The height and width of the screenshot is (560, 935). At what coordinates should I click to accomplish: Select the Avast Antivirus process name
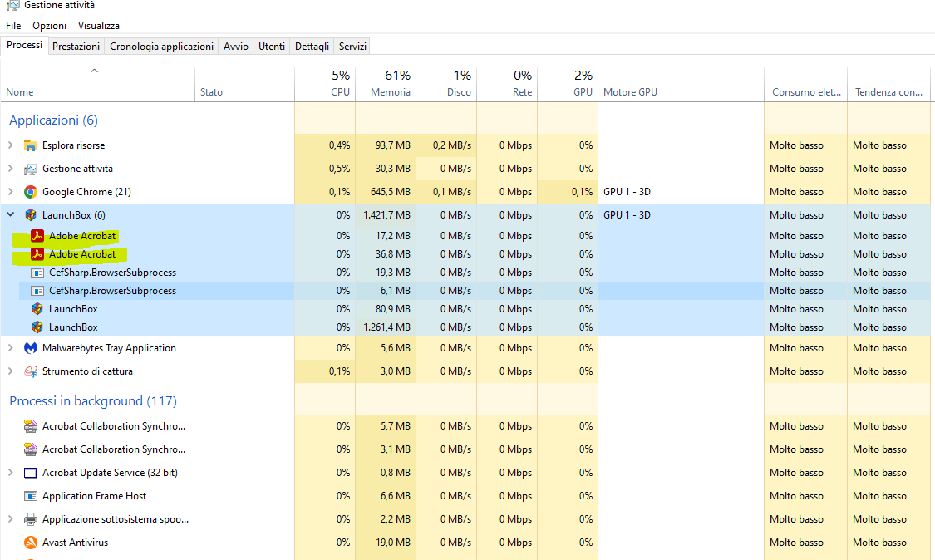75,543
